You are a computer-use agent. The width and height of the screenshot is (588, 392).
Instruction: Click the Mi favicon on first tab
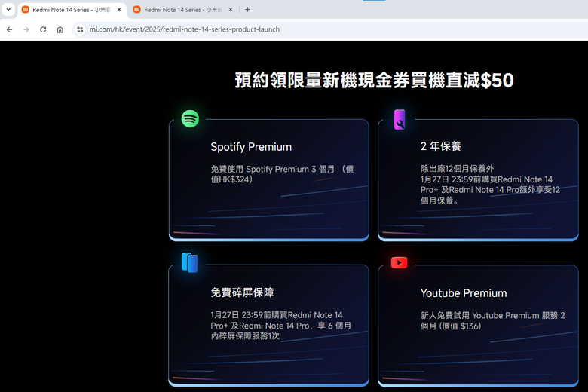pos(25,10)
